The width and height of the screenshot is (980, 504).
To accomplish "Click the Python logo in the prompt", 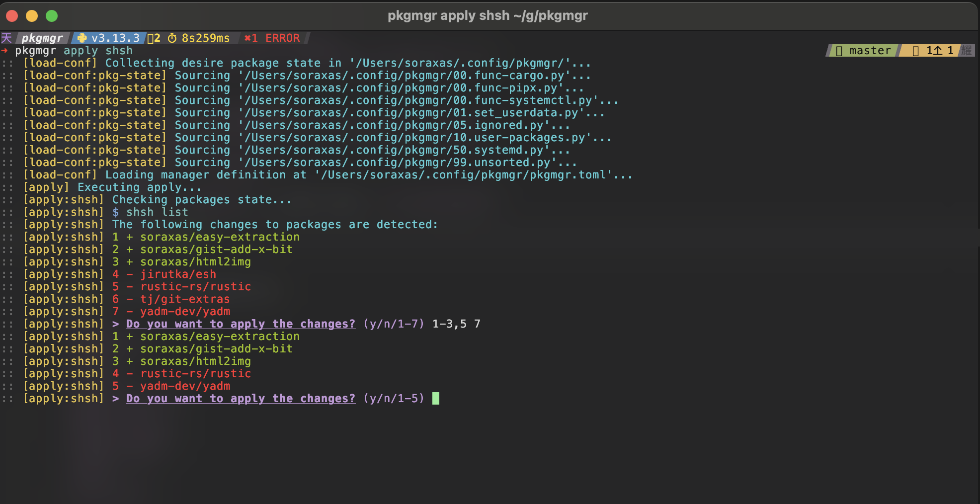I will click(x=82, y=38).
